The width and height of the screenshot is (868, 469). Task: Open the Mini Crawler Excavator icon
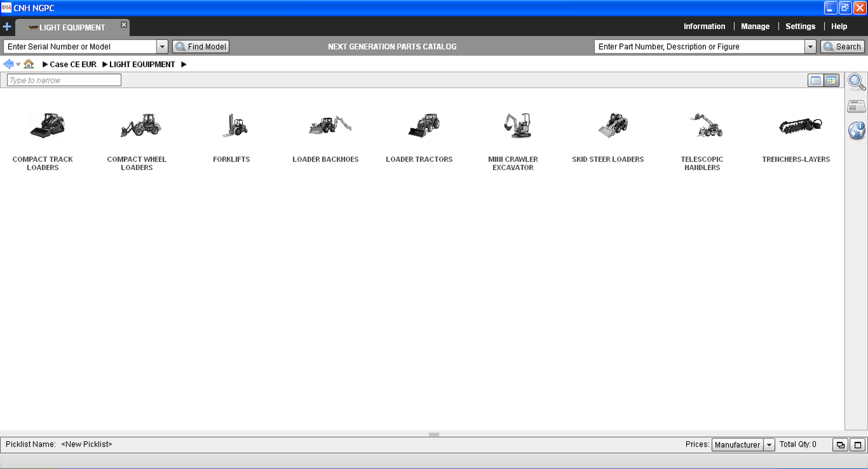point(518,125)
